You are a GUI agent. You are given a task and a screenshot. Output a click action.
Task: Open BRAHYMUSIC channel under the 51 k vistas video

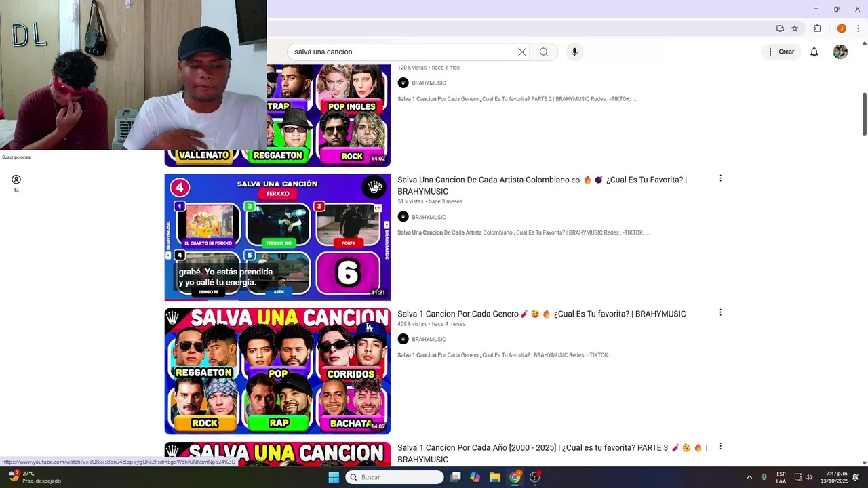pyautogui.click(x=429, y=218)
